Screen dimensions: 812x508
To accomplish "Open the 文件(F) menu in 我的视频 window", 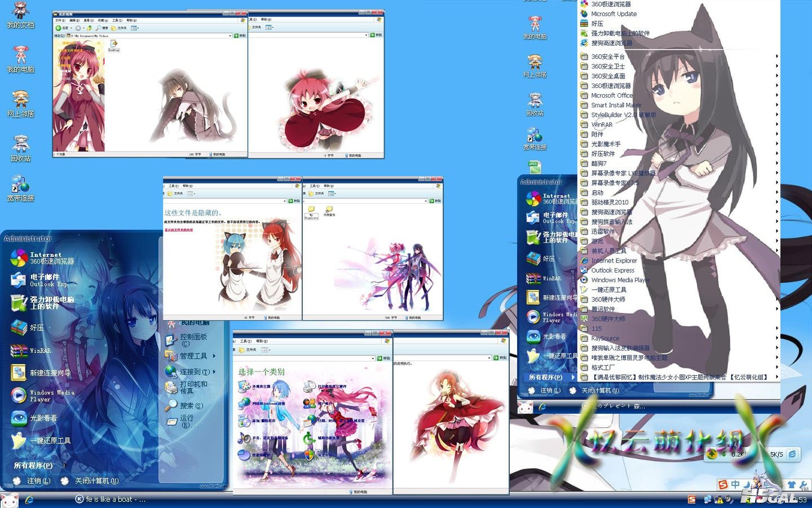I will click(60, 20).
